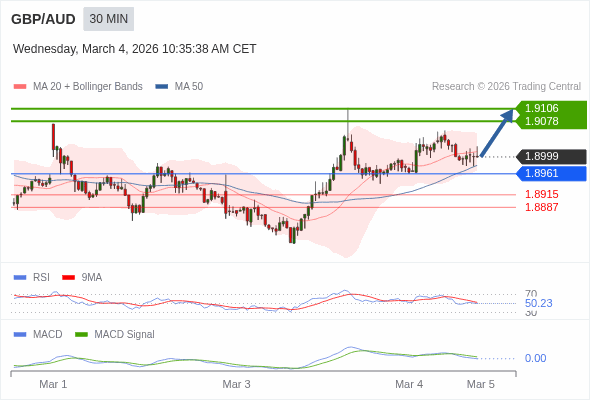590x400 pixels.
Task: Click the RSI legend color swatch
Action: click(x=20, y=278)
